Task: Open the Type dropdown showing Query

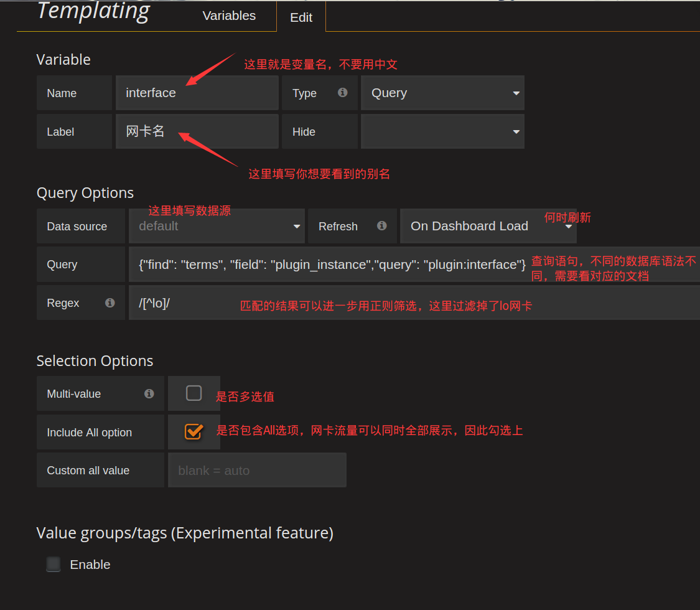Action: pyautogui.click(x=442, y=93)
